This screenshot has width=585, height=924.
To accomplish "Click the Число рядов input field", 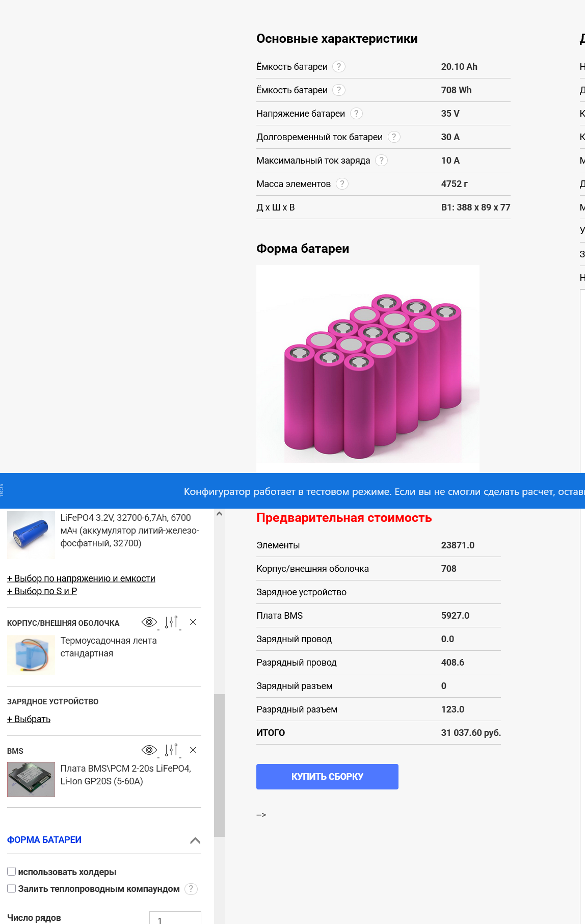I will tap(175, 918).
